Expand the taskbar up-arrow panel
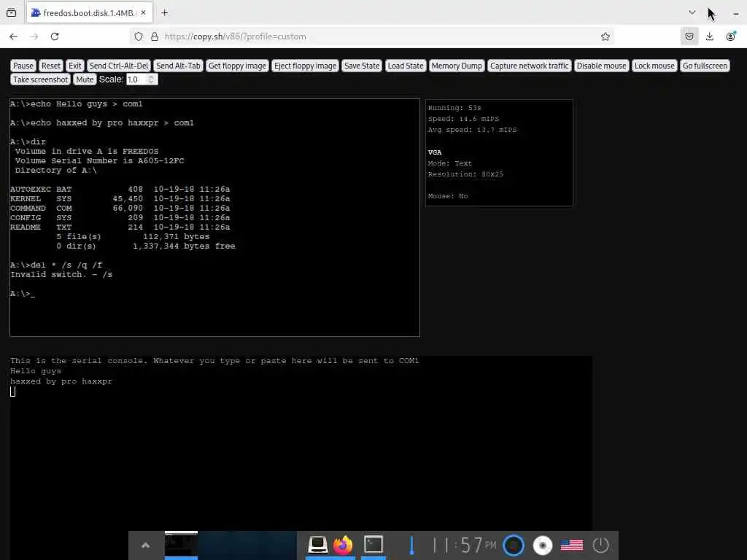 [x=146, y=545]
